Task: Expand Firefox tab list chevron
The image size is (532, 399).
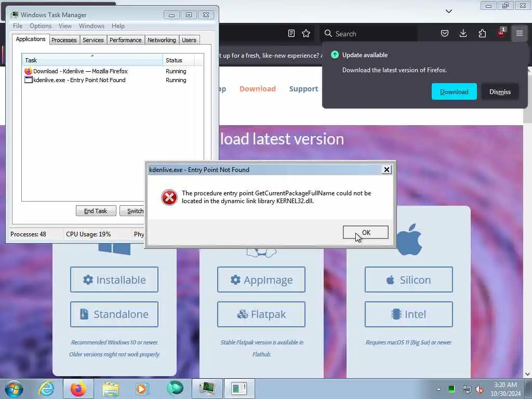Action: click(449, 11)
